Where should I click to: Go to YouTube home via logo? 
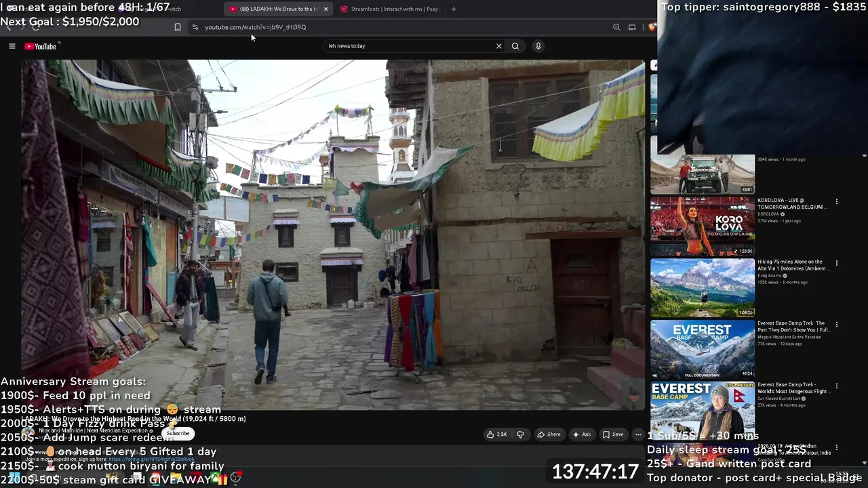click(41, 46)
